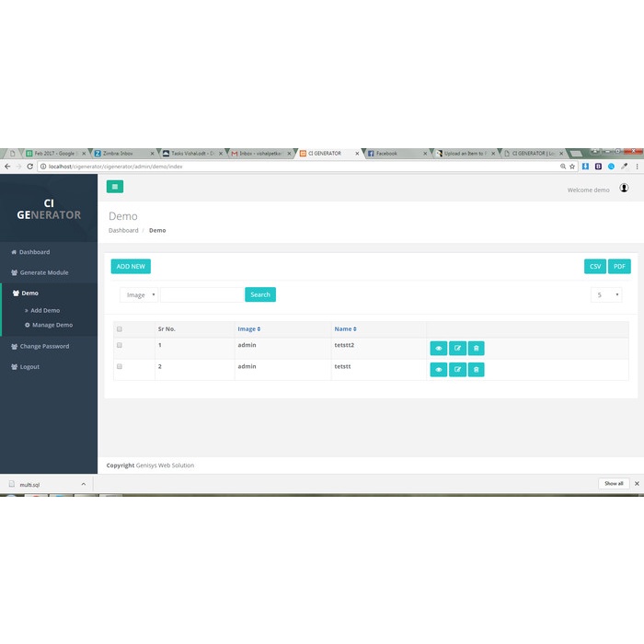Viewport: 644px width, 644px height.
Task: Tick the checkbox for row 1
Action: click(x=120, y=345)
